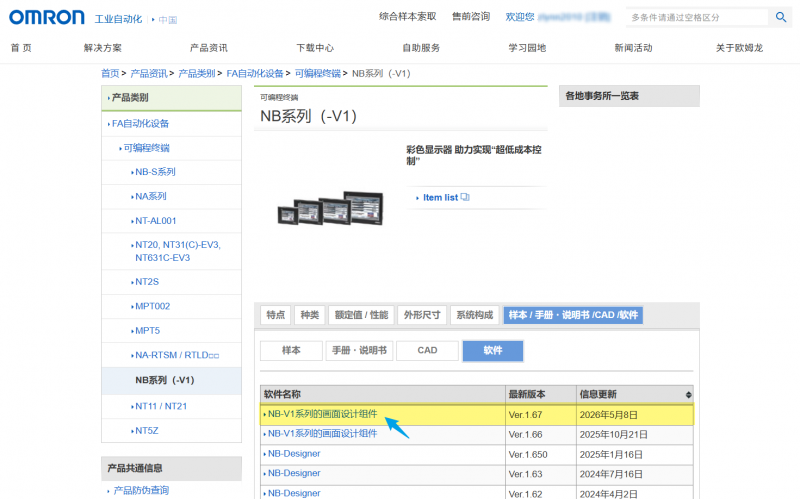Click the search magnifier icon
The height and width of the screenshot is (499, 800).
pos(781,17)
